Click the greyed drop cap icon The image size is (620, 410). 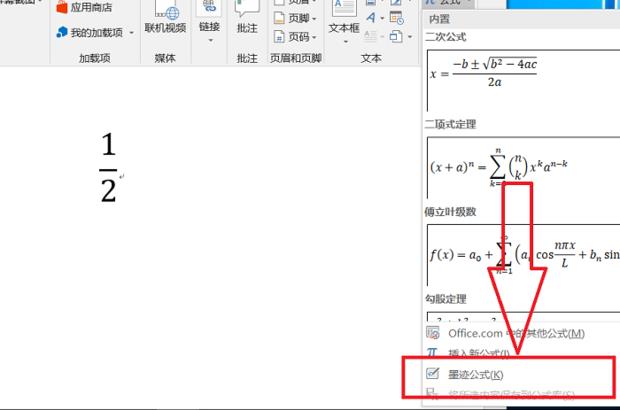370,36
